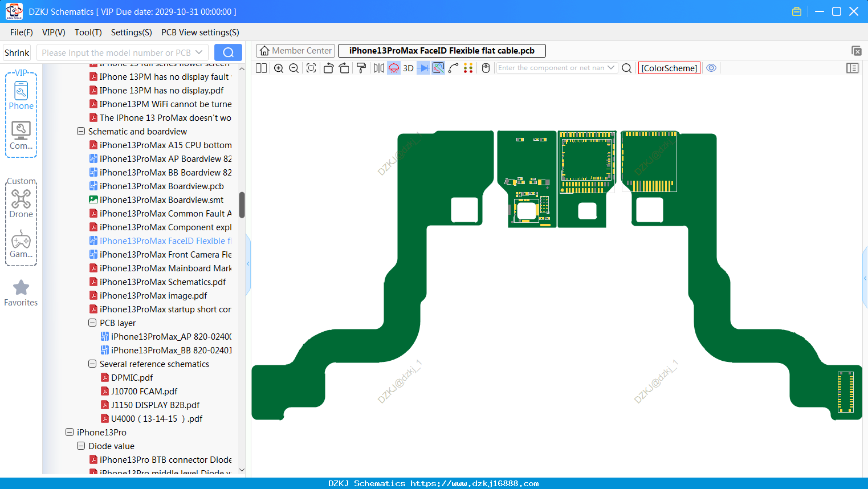Open the component or net name dropdown
Viewport: 868px width, 489px height.
click(612, 68)
